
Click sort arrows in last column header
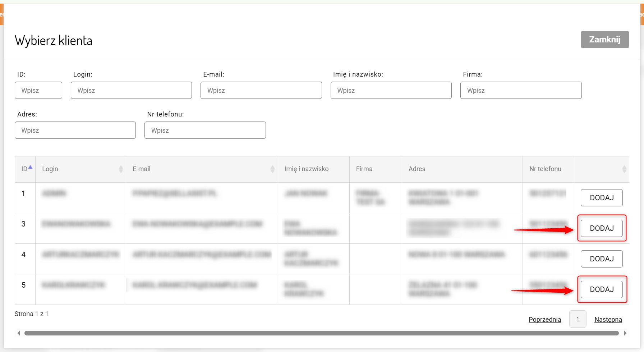point(624,169)
